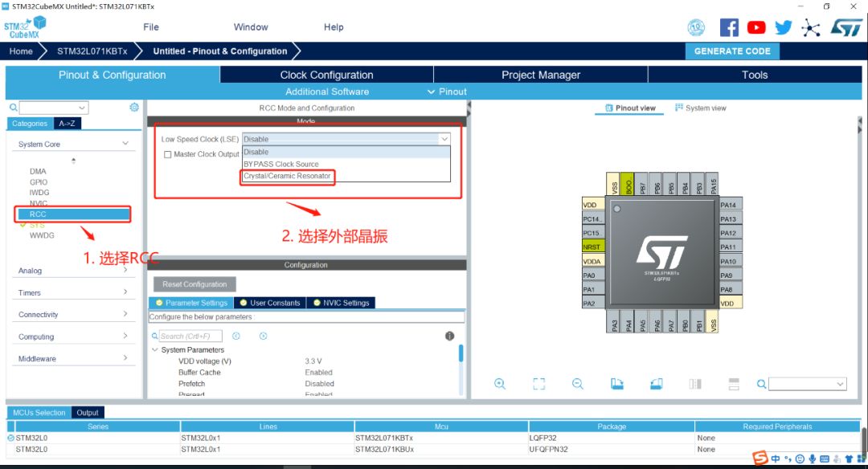Open the ST YouTube channel icon

click(x=756, y=27)
